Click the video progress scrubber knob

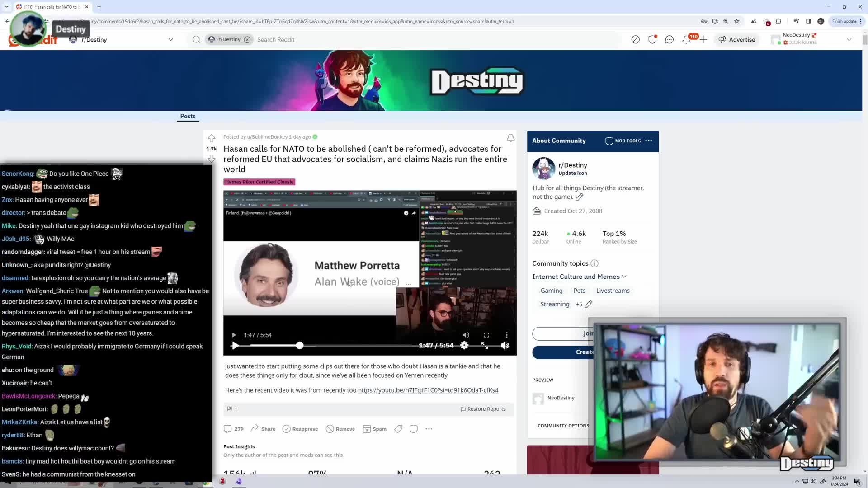point(300,345)
